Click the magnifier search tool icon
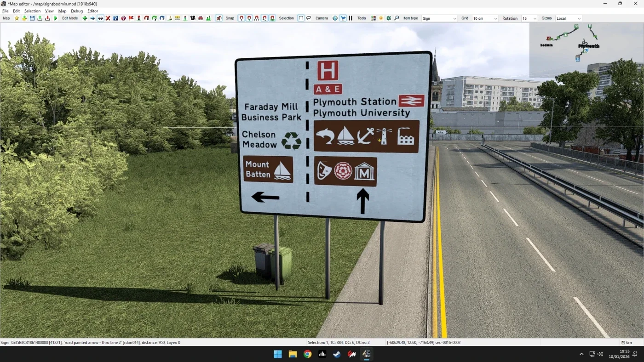644x362 pixels. (x=397, y=18)
